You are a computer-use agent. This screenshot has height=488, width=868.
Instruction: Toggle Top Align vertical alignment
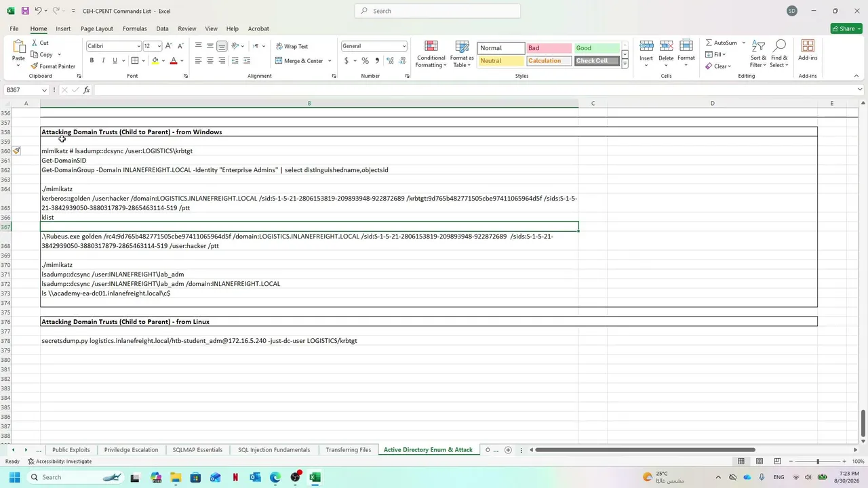[x=199, y=46]
